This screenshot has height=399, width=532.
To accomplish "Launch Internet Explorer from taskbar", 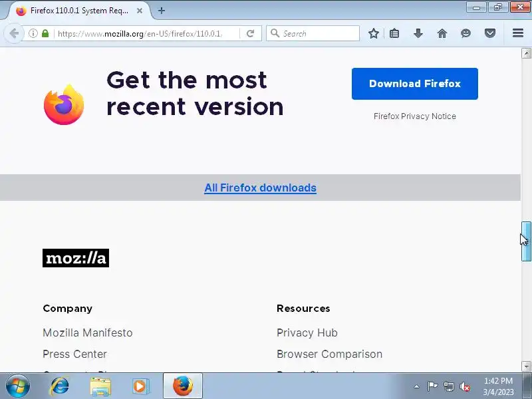I will click(60, 386).
